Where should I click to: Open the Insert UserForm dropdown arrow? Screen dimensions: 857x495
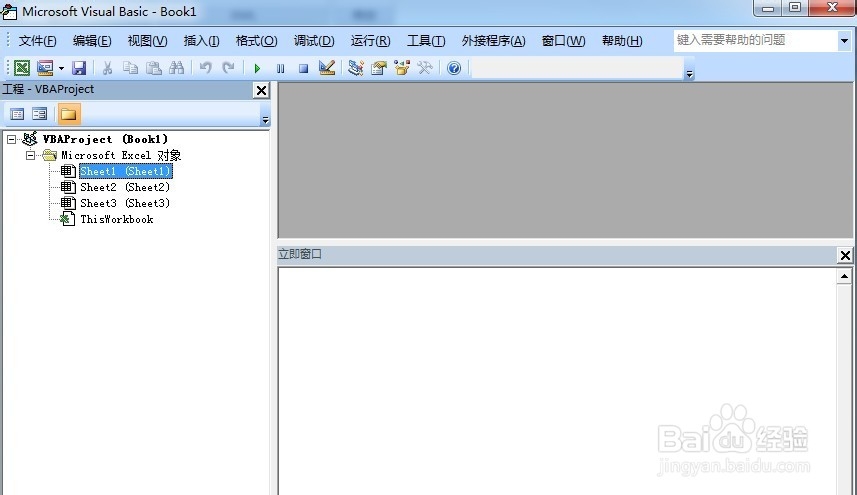(61, 69)
